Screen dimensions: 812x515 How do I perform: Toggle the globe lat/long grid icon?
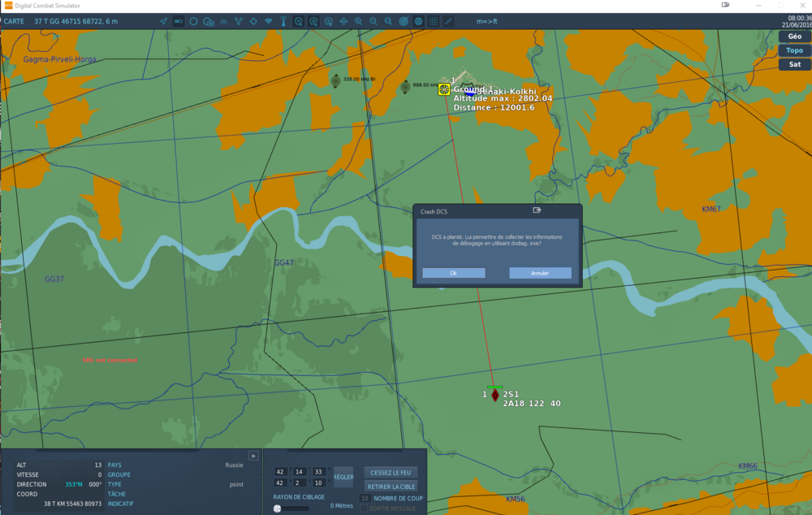coord(418,21)
